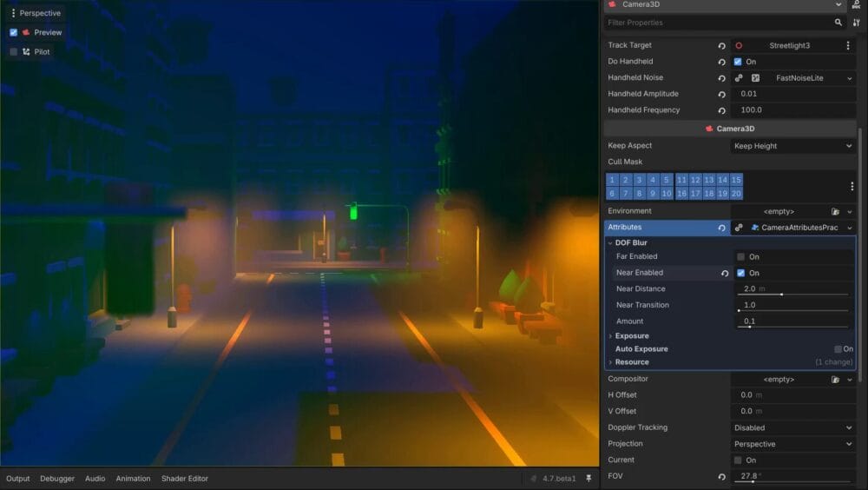Revert the FOV value
Screen dimensions: 868x490
click(722, 477)
